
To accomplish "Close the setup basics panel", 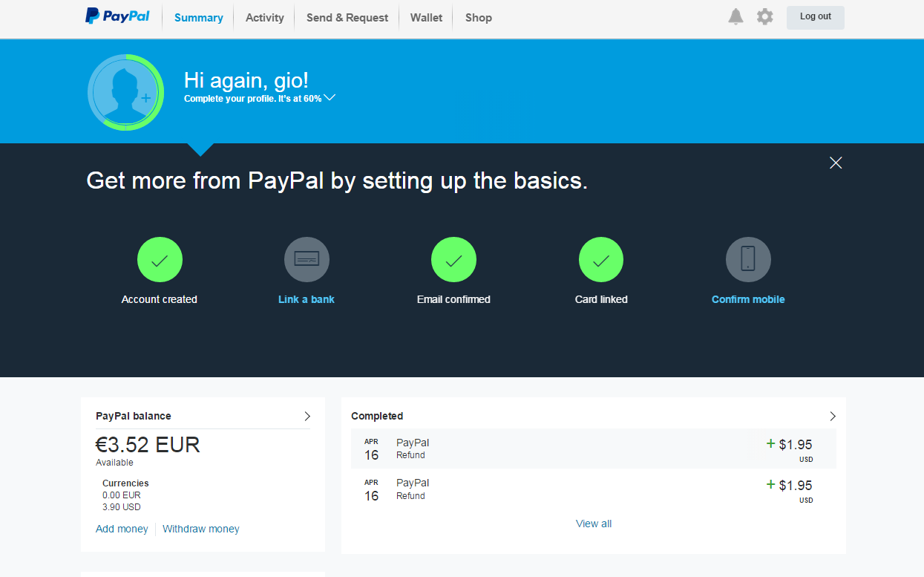I will point(836,163).
